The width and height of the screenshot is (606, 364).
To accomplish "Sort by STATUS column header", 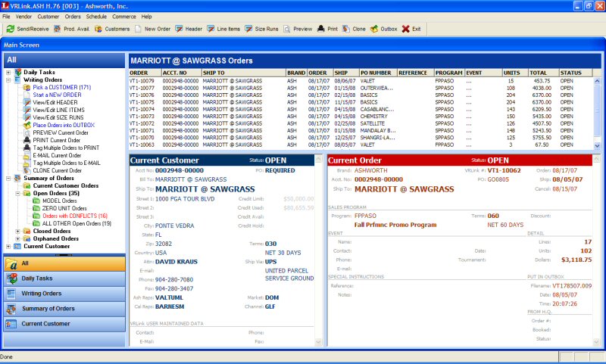I will point(576,73).
